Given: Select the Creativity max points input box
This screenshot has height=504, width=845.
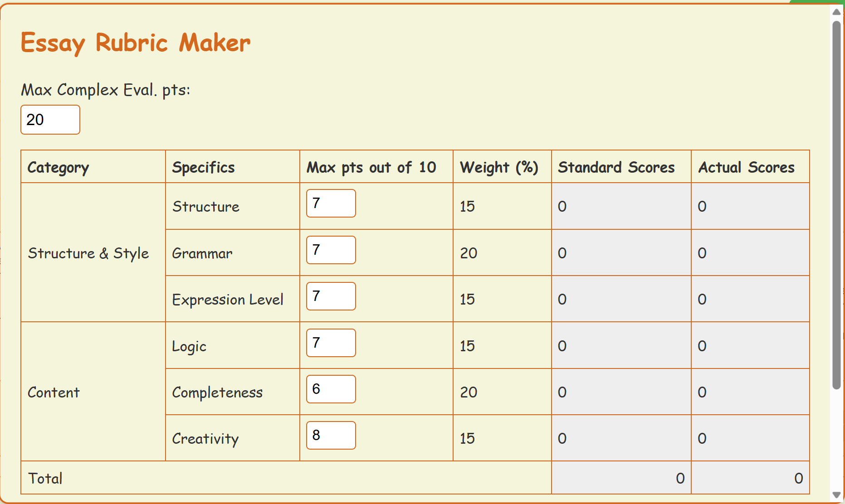Looking at the screenshot, I should (331, 435).
